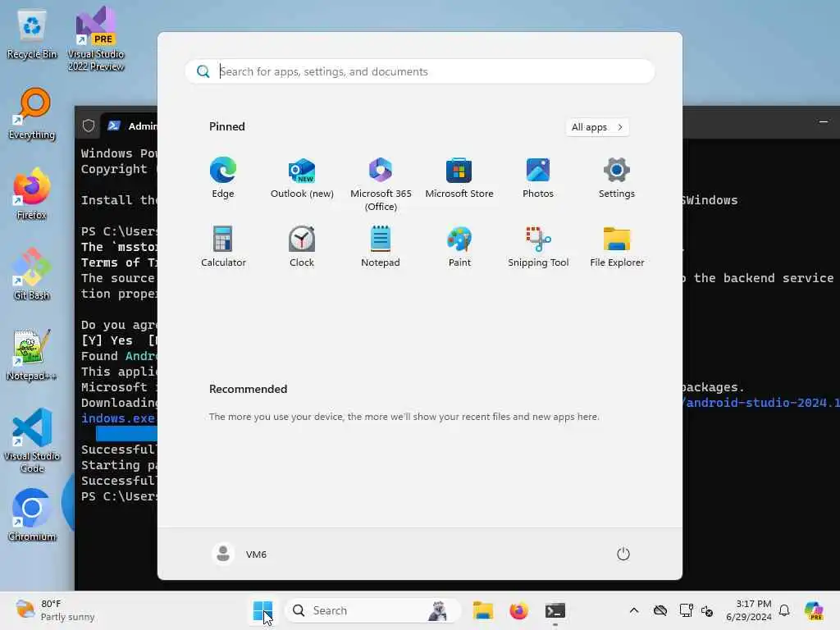Expand the All apps list
Screen dimensions: 840x630
[597, 127]
